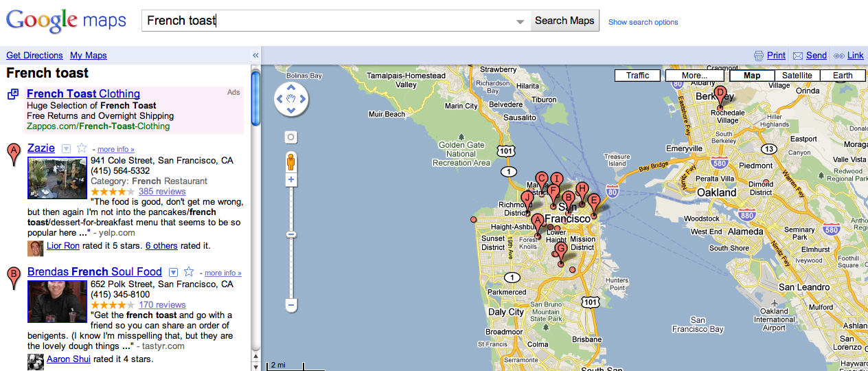Collapse the left results panel
The image size is (868, 371).
pyautogui.click(x=255, y=56)
